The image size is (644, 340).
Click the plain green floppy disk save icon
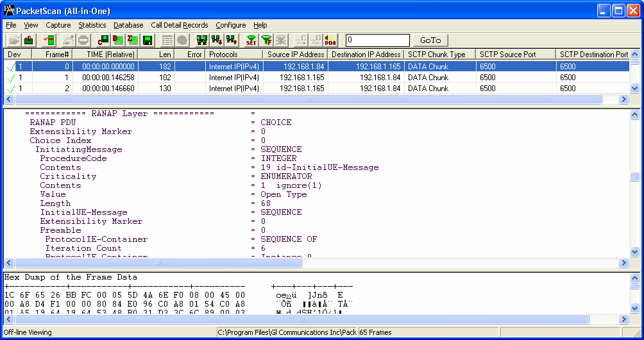pyautogui.click(x=148, y=40)
